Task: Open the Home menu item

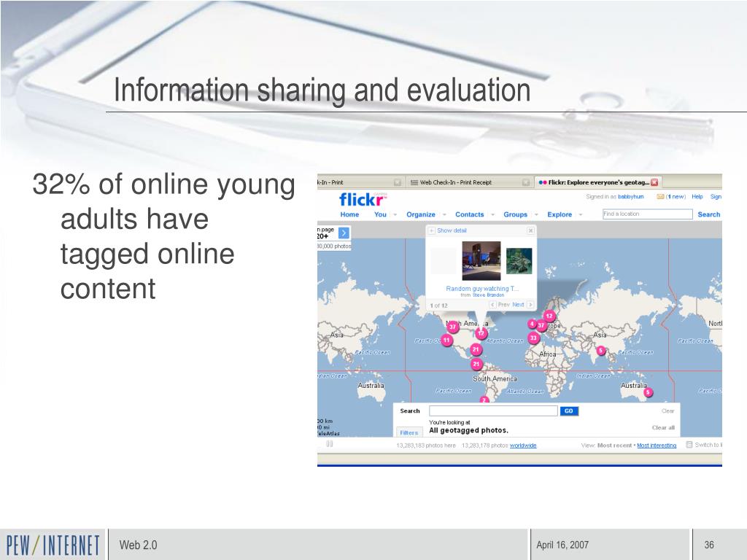Action: click(349, 215)
